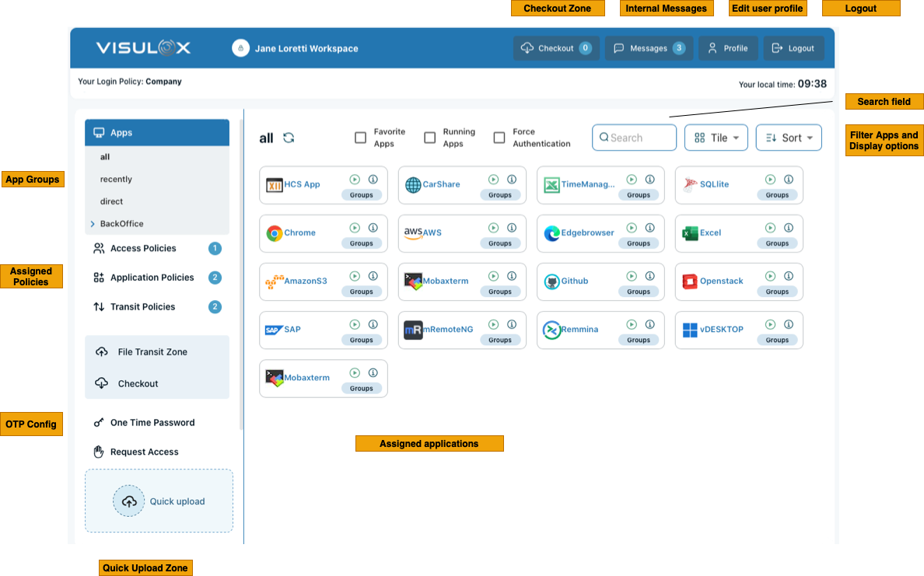The image size is (924, 576).
Task: Run the vDESKTOP app via play icon
Action: [x=770, y=324]
